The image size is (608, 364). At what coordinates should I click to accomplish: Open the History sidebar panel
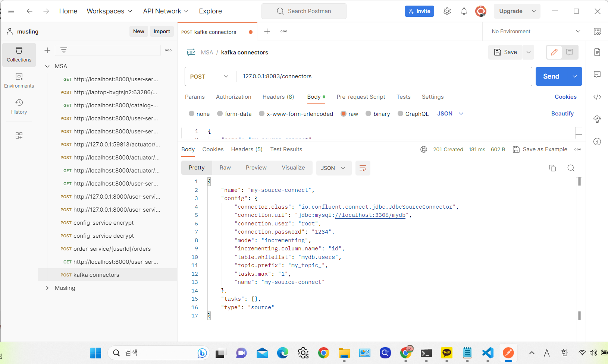point(19,107)
